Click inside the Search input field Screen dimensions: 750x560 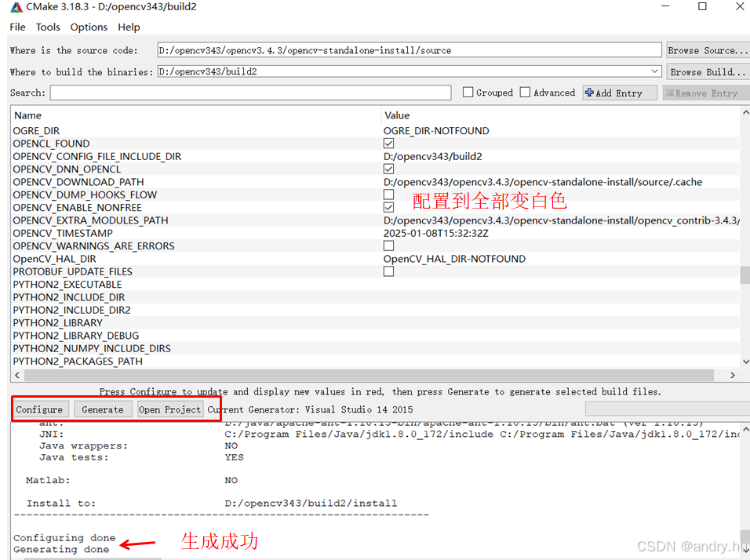click(x=251, y=92)
